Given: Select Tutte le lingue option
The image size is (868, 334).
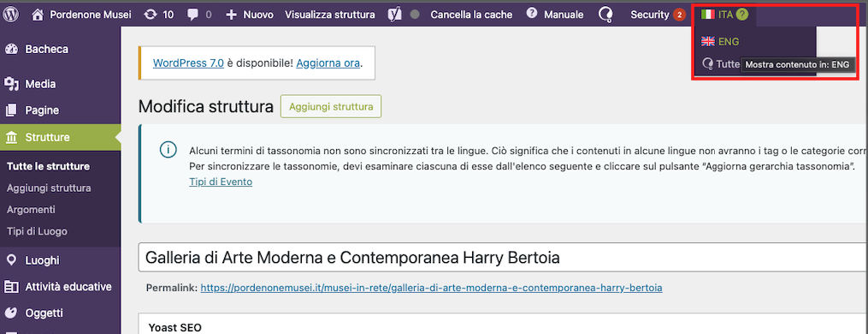Looking at the screenshot, I should [x=722, y=64].
